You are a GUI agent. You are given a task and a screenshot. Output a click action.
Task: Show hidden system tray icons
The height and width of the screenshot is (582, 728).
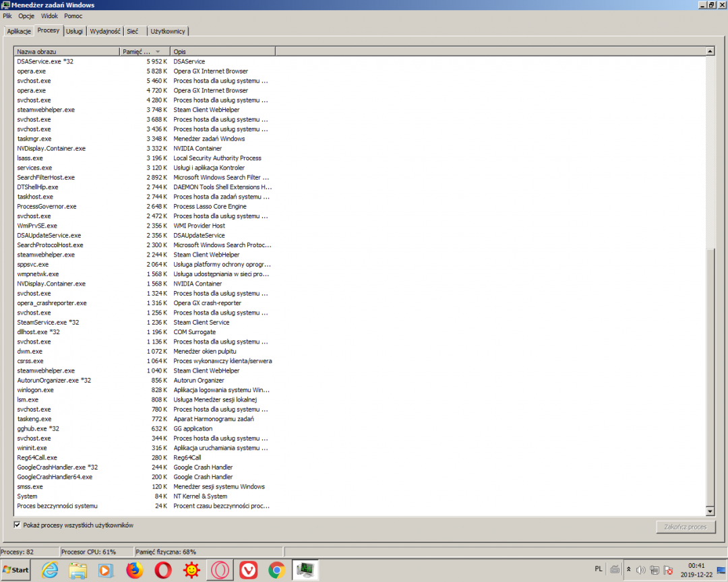tap(629, 570)
